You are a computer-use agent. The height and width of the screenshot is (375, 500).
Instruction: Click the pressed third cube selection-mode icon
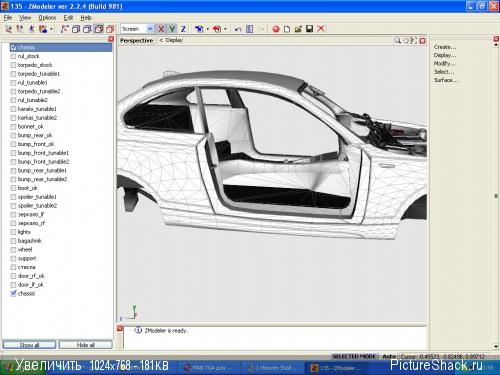pos(99,29)
